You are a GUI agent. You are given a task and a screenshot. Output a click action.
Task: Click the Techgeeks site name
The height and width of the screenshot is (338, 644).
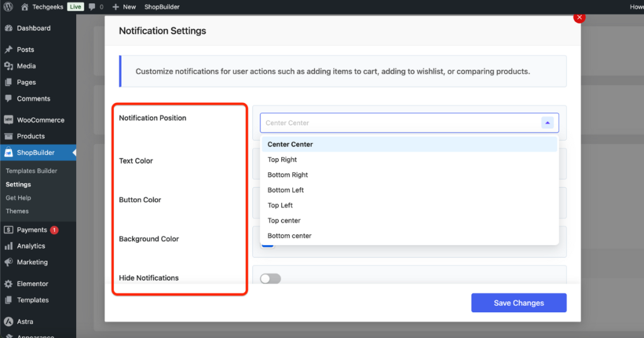point(48,7)
